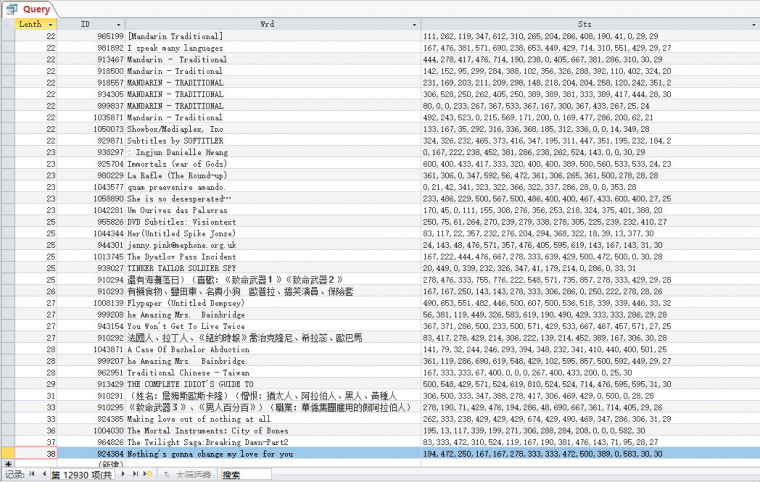This screenshot has width=760, height=482.
Task: Click cell 'DVD Subtitles: Visiontext'
Action: [x=273, y=222]
